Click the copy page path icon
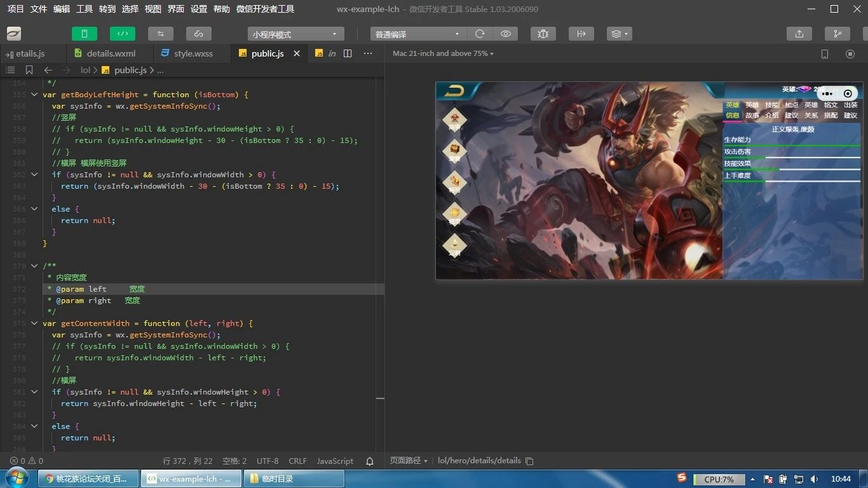868x488 pixels. (529, 461)
